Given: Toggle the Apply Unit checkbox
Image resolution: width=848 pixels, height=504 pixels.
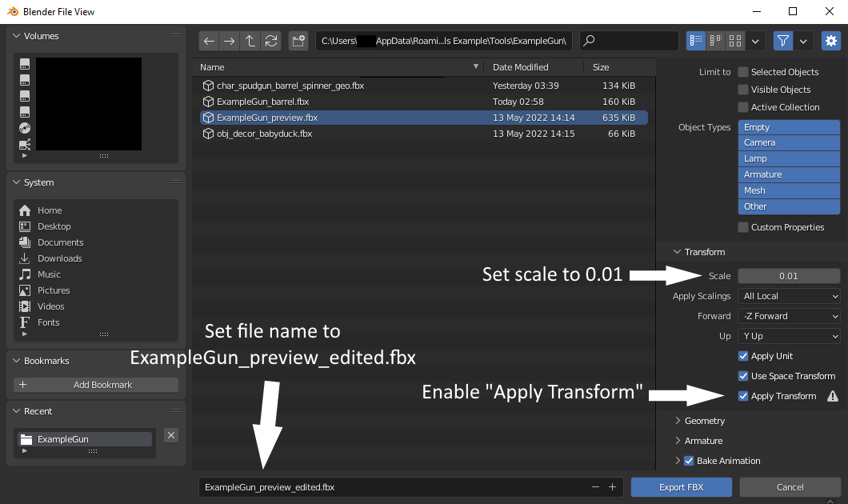Looking at the screenshot, I should point(743,356).
